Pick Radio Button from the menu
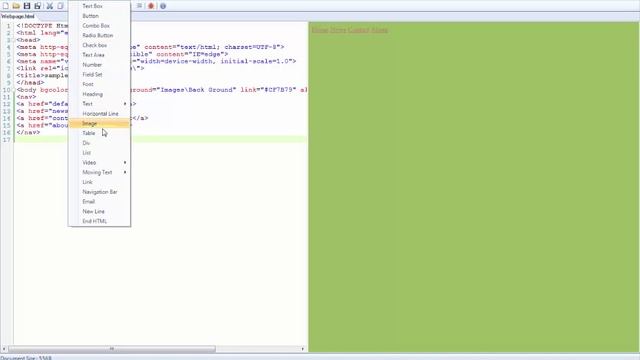Screen dimensions: 640x360 (100, 36)
